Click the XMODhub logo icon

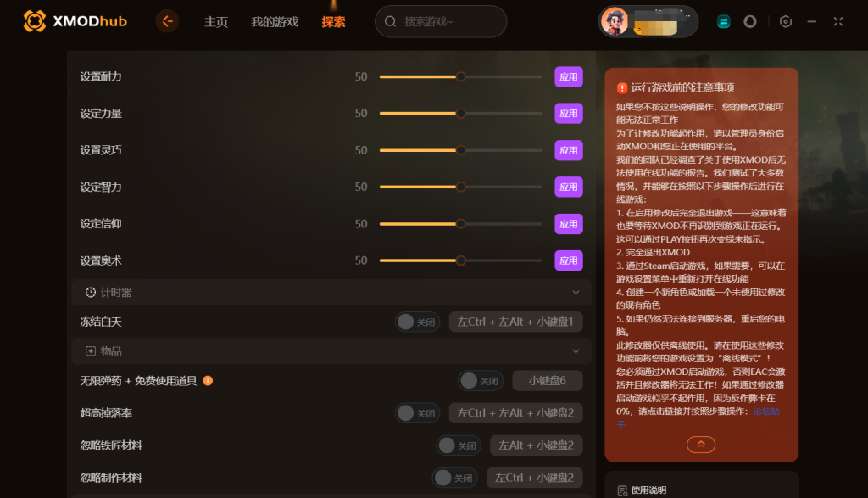[x=34, y=21]
